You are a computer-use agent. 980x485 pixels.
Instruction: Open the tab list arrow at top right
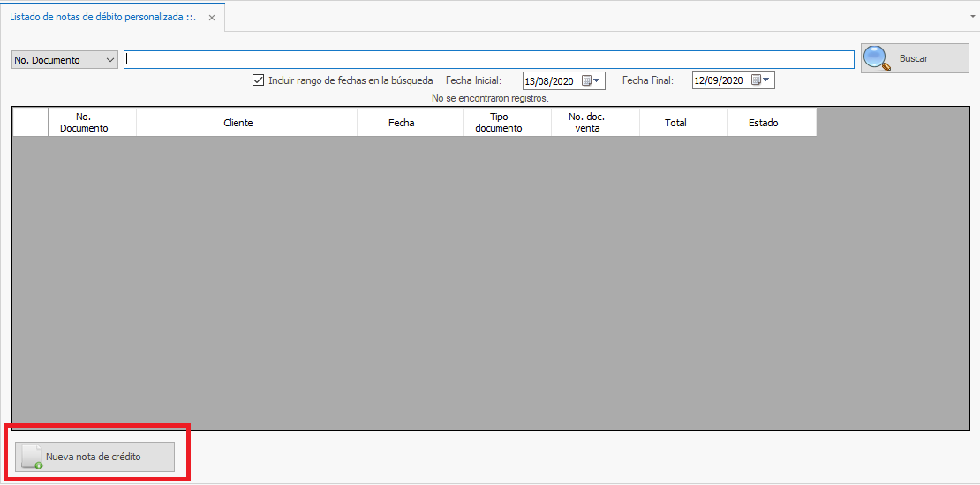tap(972, 17)
